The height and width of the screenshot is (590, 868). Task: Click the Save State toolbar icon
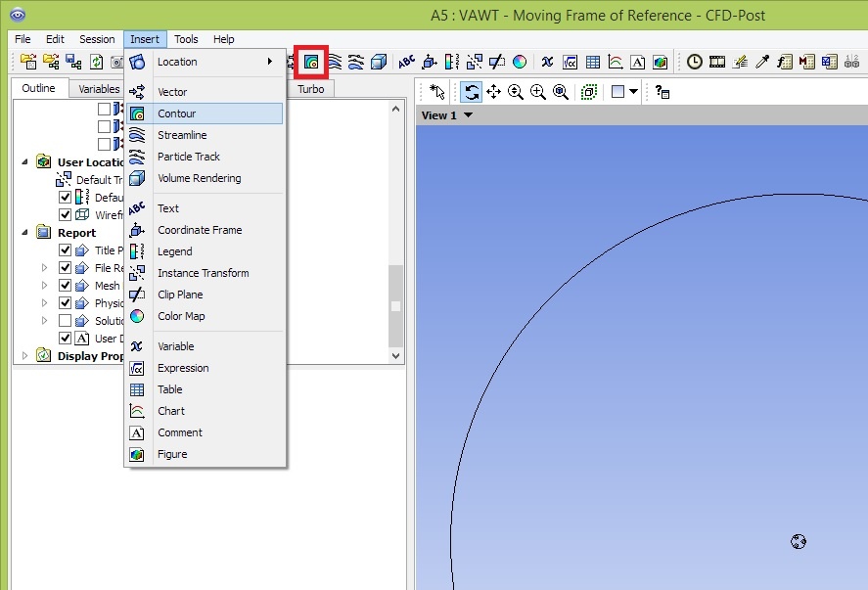click(x=73, y=62)
